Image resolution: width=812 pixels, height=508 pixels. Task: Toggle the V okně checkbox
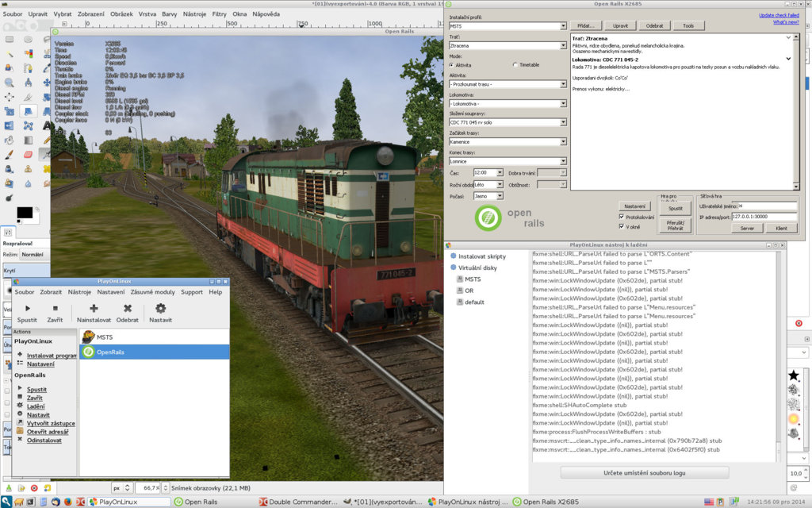coord(622,226)
